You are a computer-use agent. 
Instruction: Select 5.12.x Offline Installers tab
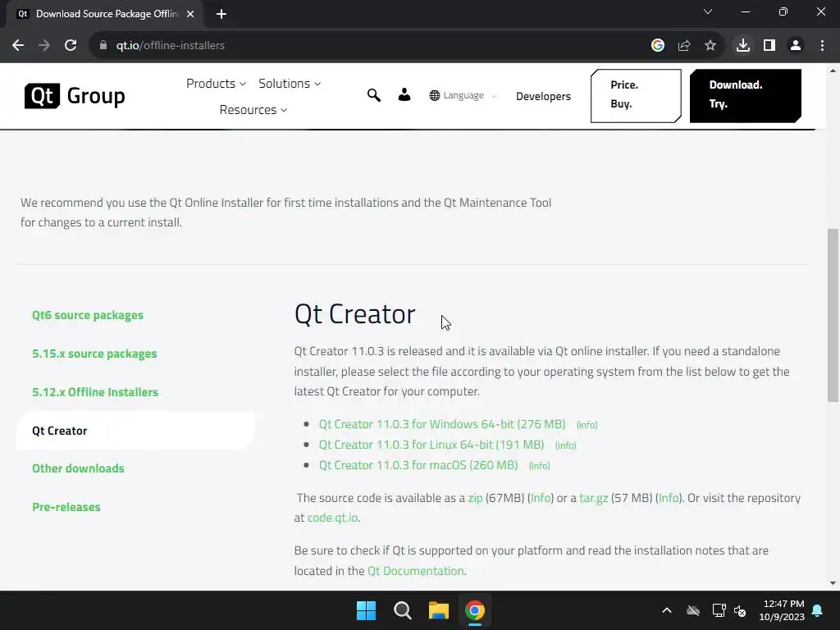pos(95,392)
